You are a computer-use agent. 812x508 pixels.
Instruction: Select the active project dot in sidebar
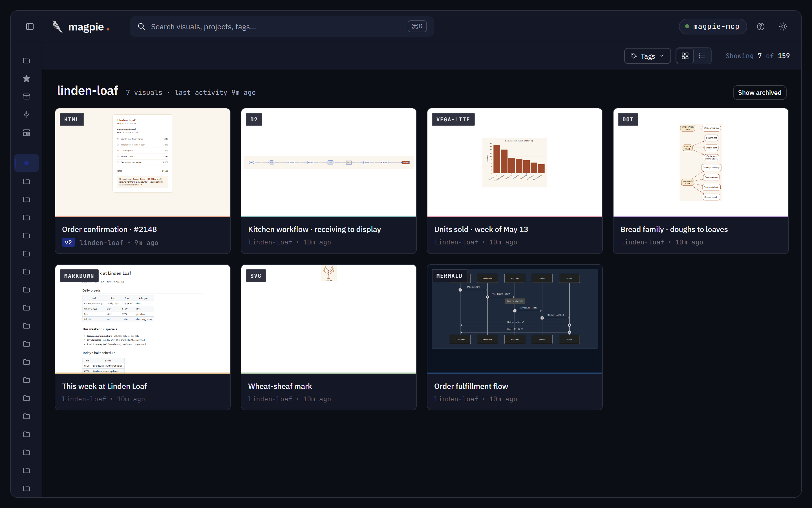[x=27, y=163]
